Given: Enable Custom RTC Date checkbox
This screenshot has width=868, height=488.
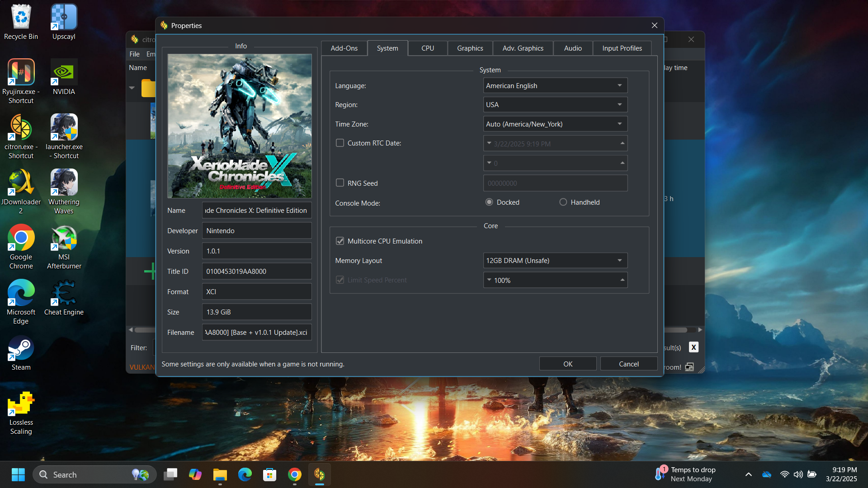Looking at the screenshot, I should click(x=340, y=143).
